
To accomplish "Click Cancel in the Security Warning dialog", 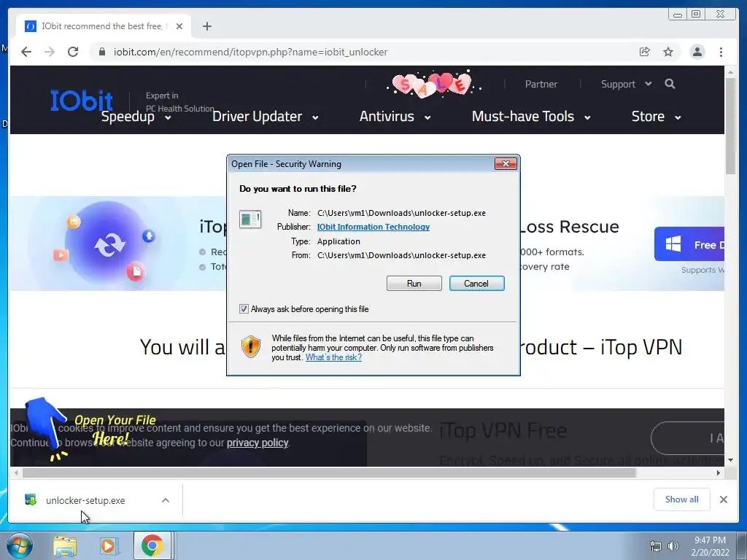I will point(476,284).
